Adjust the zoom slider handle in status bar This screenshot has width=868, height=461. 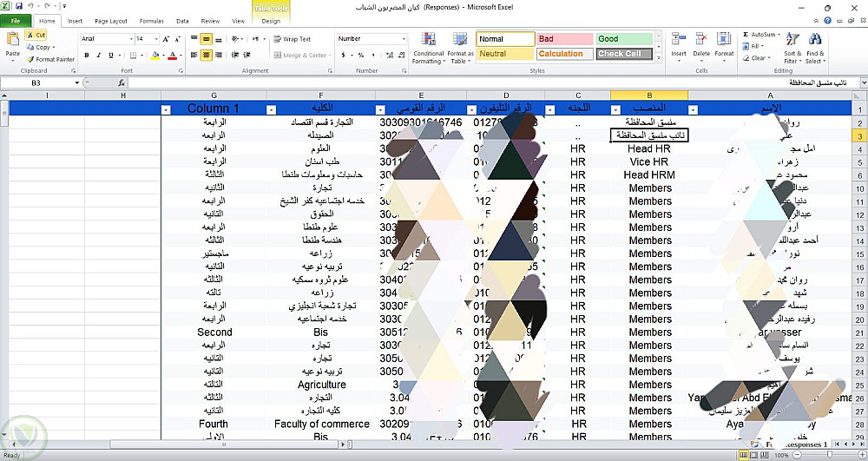click(829, 455)
